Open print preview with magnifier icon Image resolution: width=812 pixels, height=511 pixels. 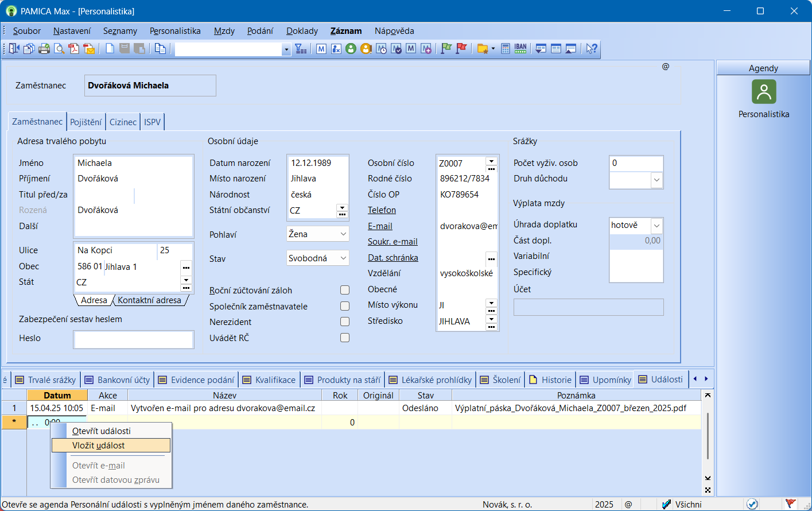coord(59,49)
